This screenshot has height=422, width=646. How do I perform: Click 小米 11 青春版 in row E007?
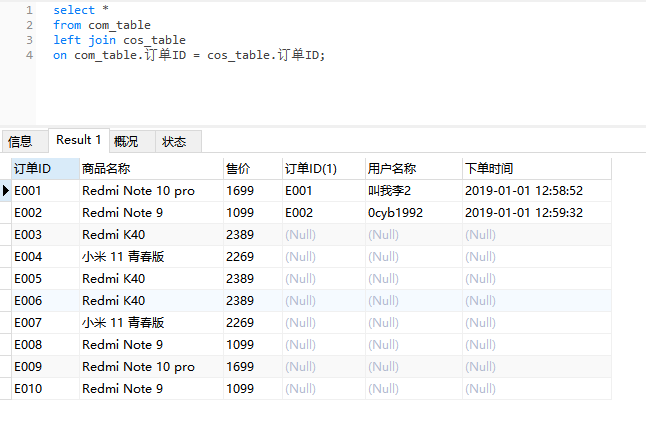tap(151, 323)
